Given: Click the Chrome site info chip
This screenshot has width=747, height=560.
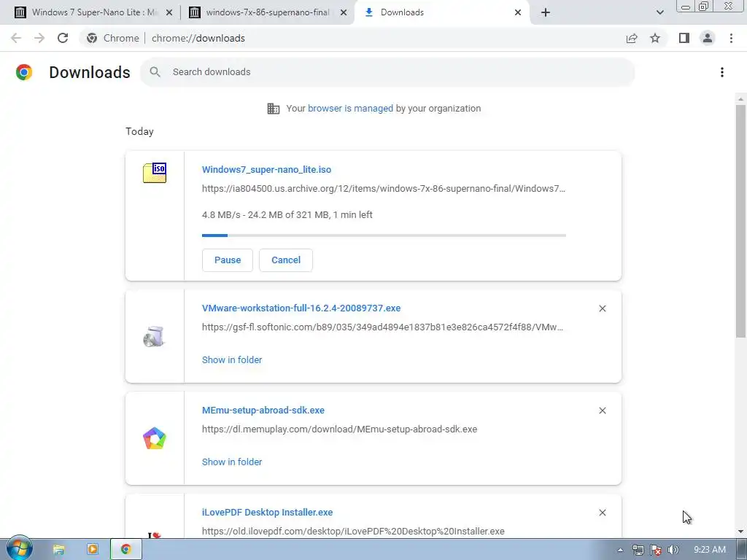Looking at the screenshot, I should pos(113,38).
